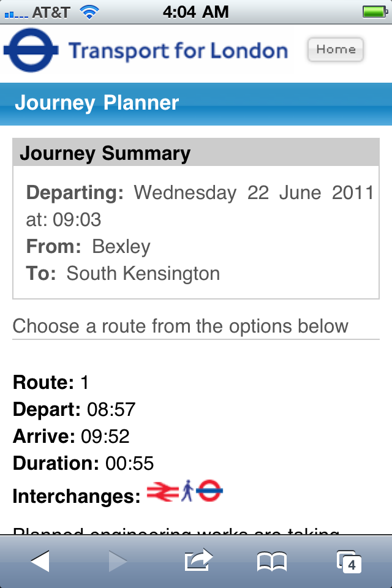The image size is (392, 588).
Task: Tap the Home button
Action: [336, 50]
